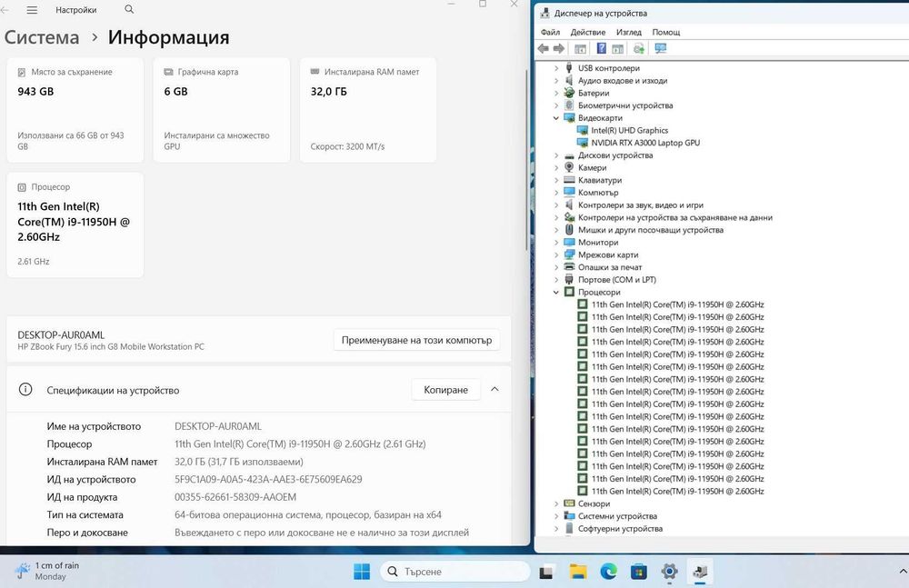Open the Процесор info card
Screen dimensions: 909x588
(75, 224)
